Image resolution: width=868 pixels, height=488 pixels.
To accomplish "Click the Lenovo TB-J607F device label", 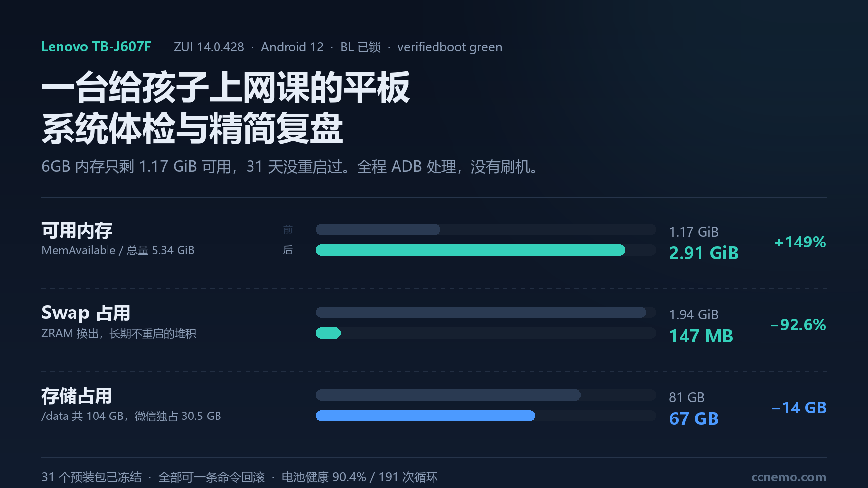I will [x=96, y=47].
